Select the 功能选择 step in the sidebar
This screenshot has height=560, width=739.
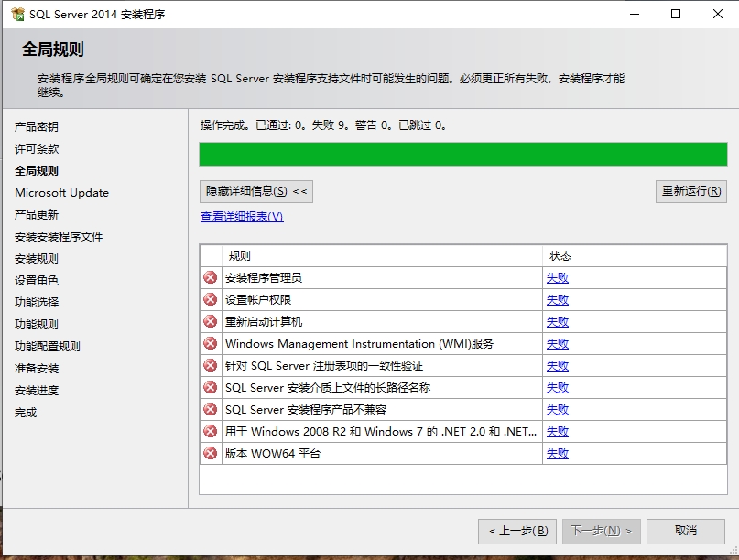point(37,302)
